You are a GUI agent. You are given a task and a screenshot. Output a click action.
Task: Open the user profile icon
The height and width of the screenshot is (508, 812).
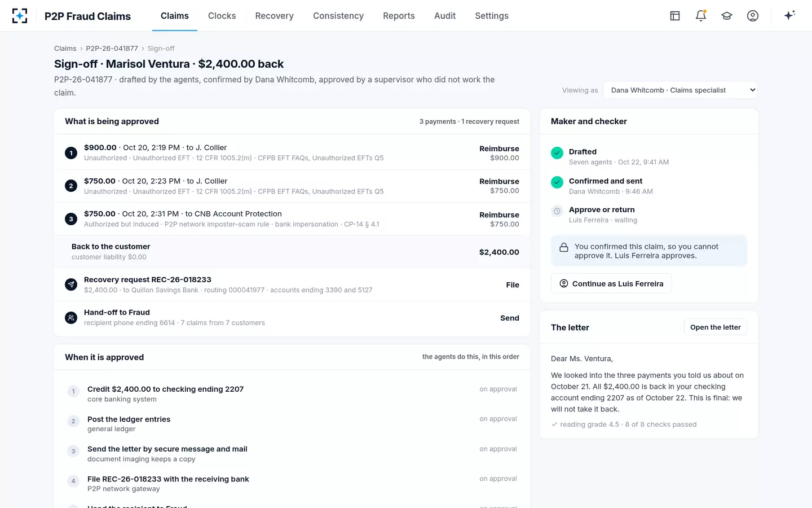pyautogui.click(x=753, y=16)
